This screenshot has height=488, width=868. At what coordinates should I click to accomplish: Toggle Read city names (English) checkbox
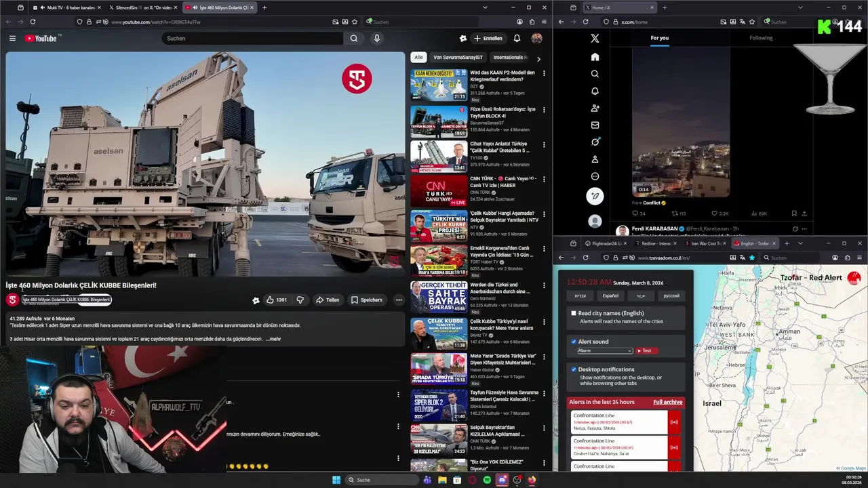(x=574, y=313)
